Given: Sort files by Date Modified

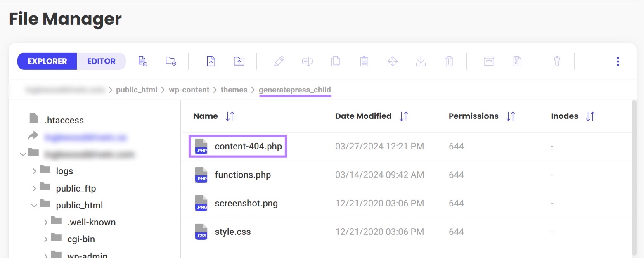Looking at the screenshot, I should point(403,116).
